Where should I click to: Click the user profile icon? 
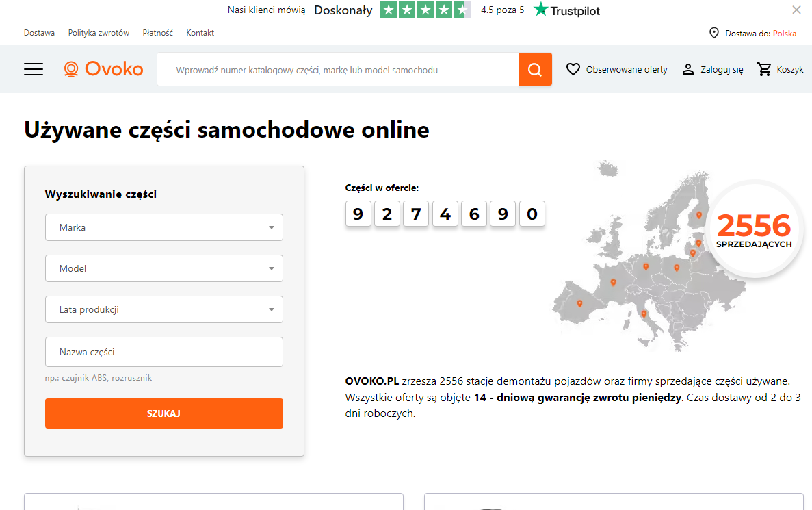click(688, 69)
